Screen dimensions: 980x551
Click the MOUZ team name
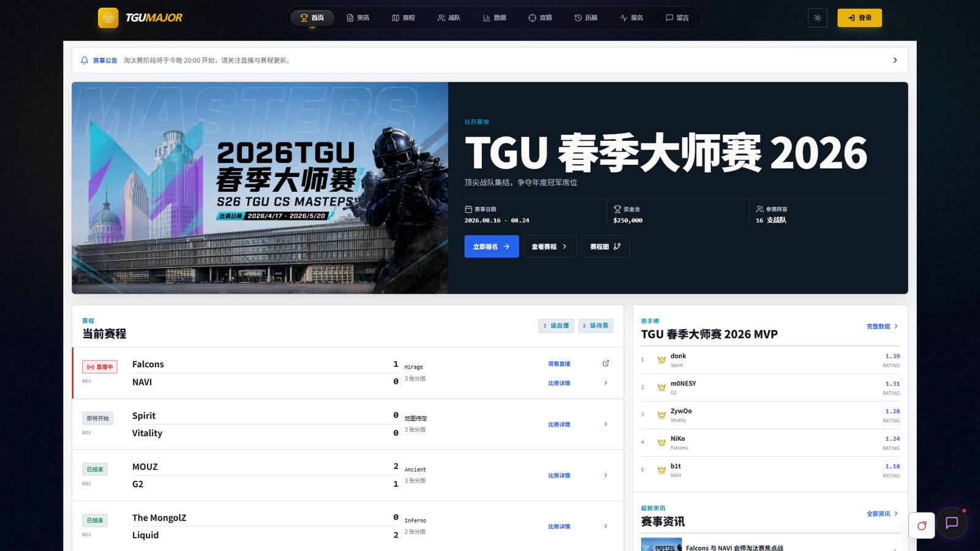[145, 467]
